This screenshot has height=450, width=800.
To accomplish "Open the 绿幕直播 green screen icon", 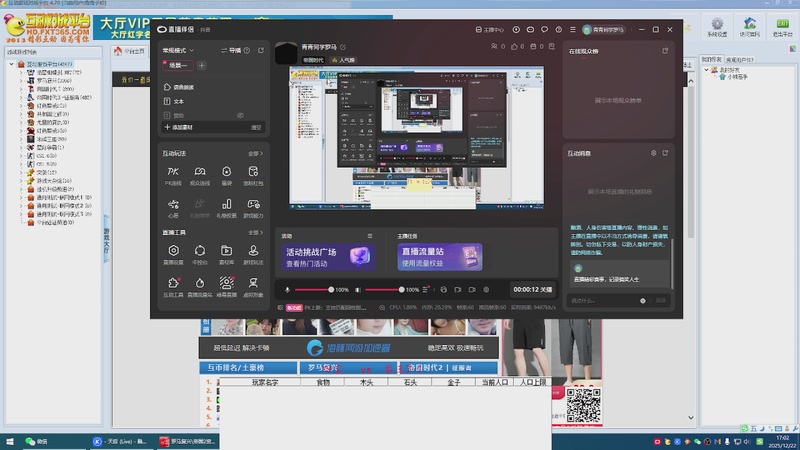I will coord(227,287).
